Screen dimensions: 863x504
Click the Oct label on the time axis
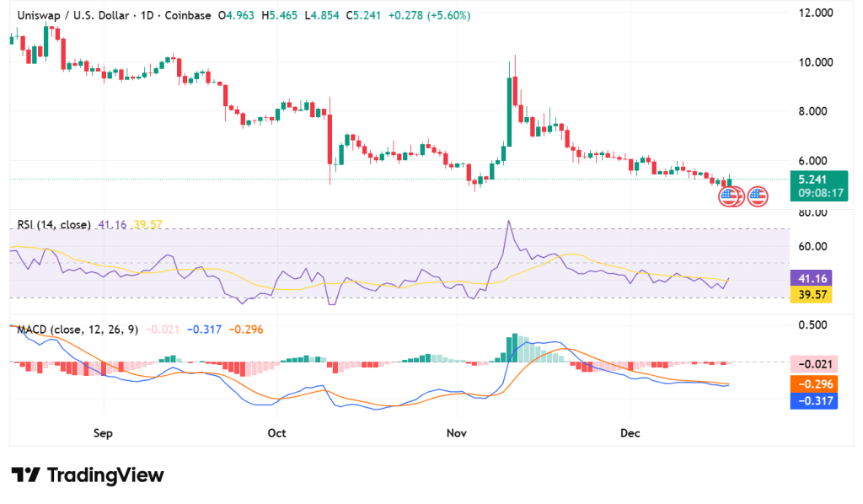coord(276,433)
